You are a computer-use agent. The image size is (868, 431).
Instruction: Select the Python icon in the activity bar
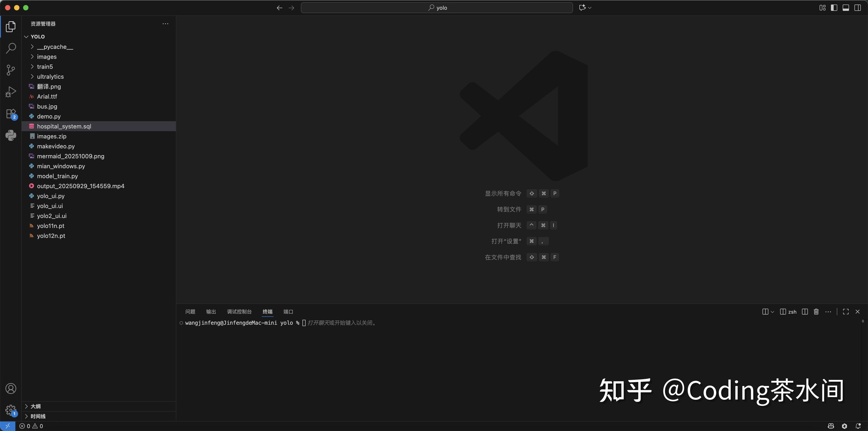pyautogui.click(x=11, y=135)
